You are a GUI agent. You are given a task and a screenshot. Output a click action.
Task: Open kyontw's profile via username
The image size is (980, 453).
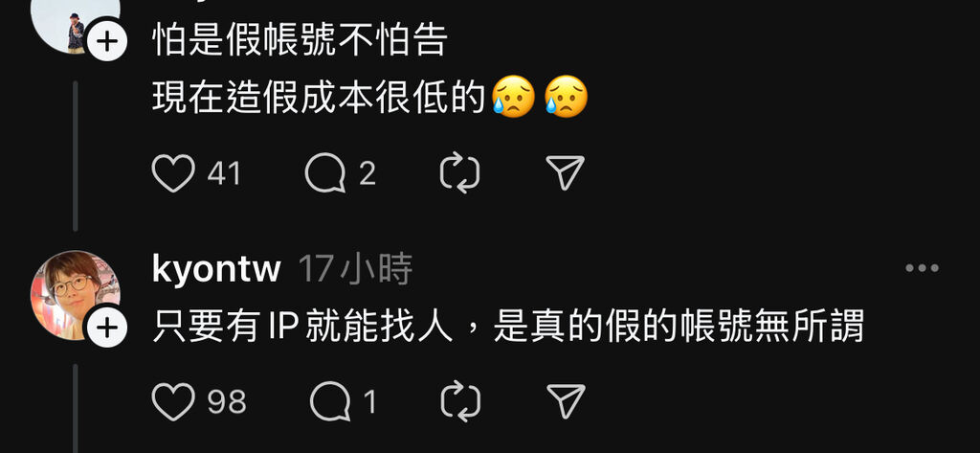coord(216,270)
